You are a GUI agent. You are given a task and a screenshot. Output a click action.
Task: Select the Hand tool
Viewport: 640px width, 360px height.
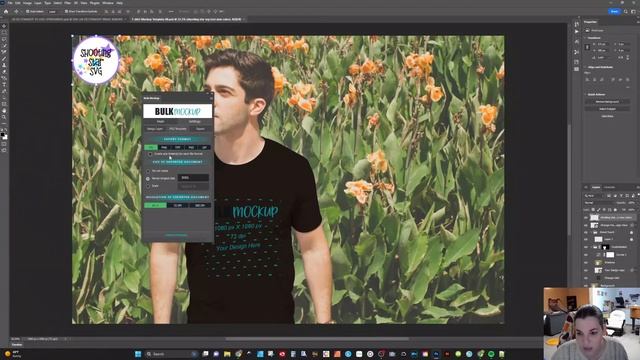click(x=4, y=111)
